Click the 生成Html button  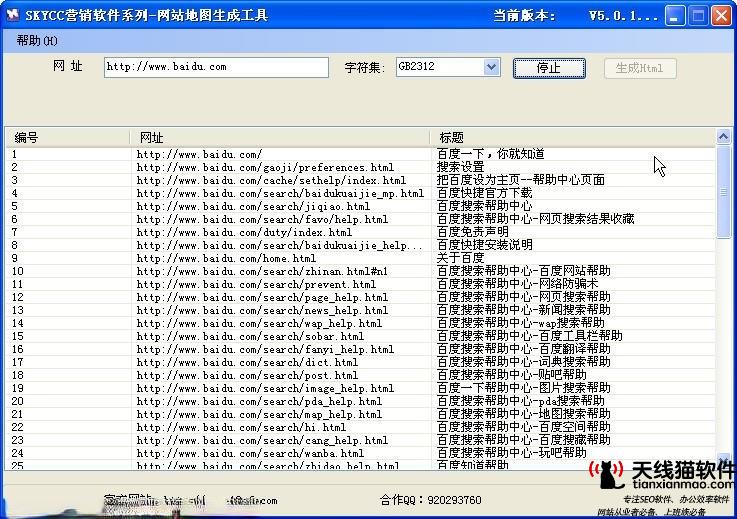[x=640, y=68]
